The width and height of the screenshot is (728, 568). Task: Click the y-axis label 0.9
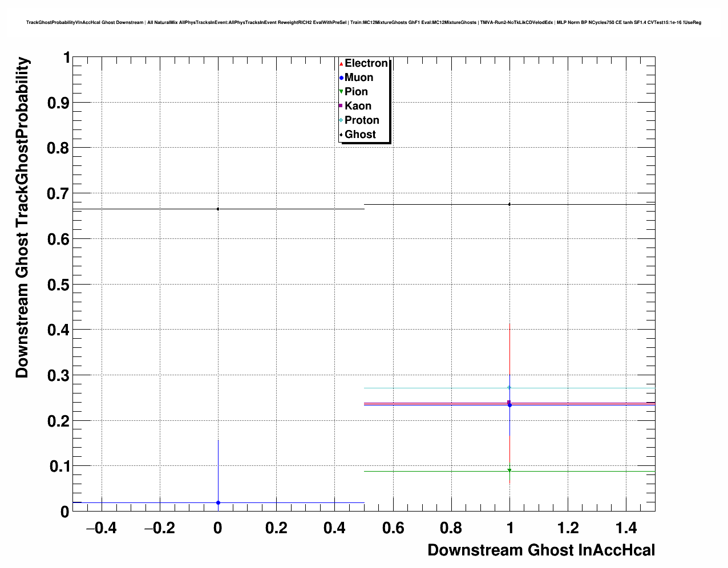[x=58, y=103]
